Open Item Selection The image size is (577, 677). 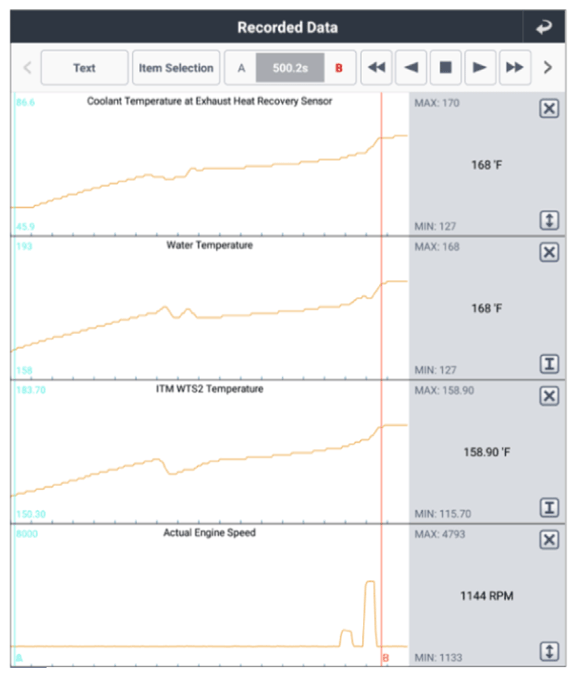[176, 67]
